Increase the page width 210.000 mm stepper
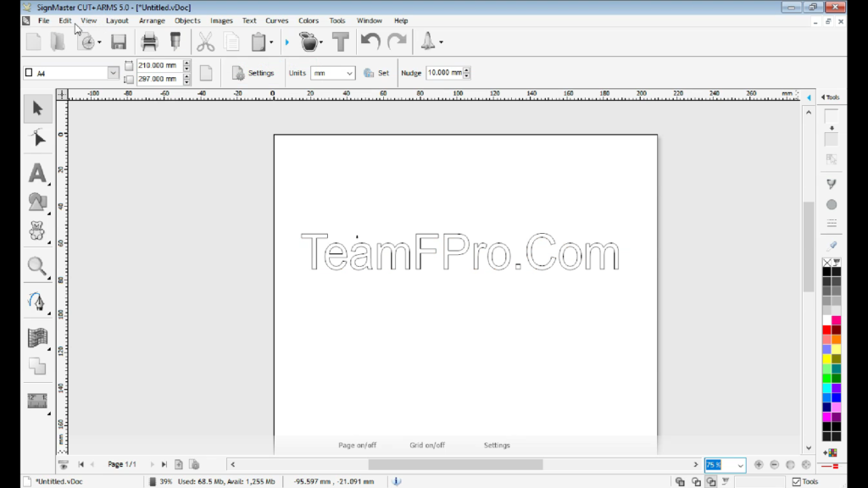The width and height of the screenshot is (868, 488). click(x=187, y=63)
